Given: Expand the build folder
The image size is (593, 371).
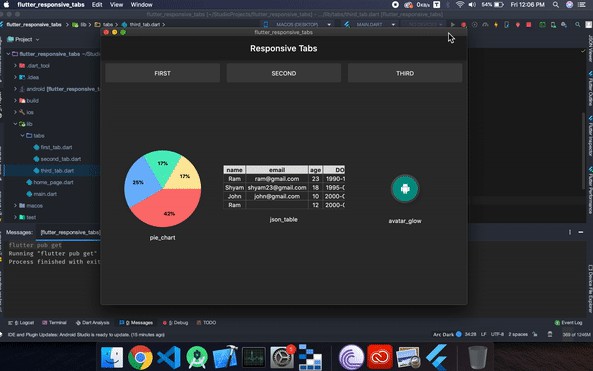Looking at the screenshot, I should click(x=16, y=101).
